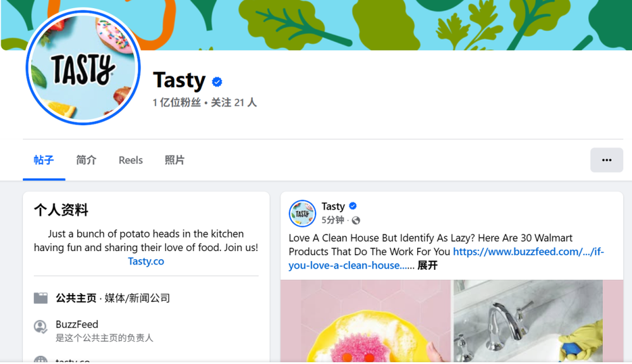The image size is (632, 364).
Task: Switch to the 简介 tab
Action: click(86, 160)
